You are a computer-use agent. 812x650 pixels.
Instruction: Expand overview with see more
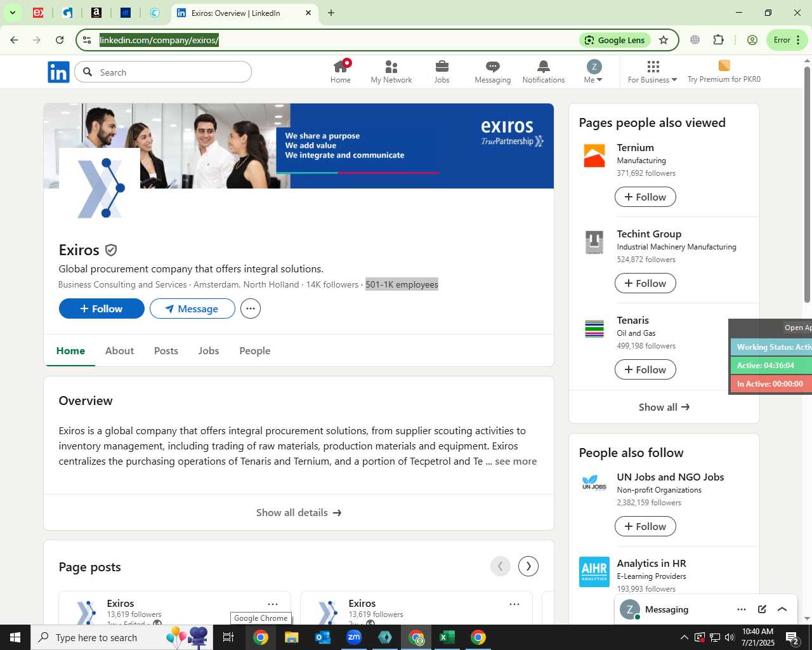[516, 461]
